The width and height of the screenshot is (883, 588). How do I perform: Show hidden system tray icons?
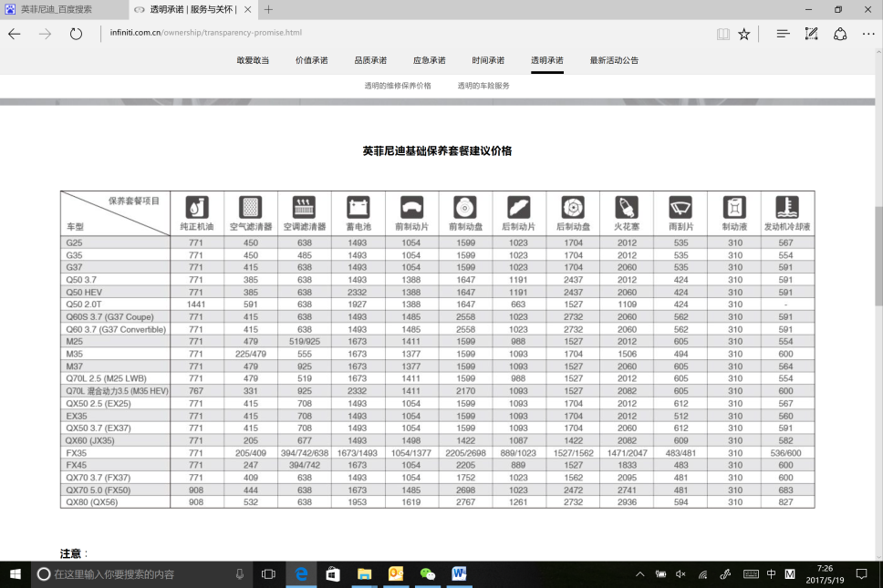click(x=639, y=574)
